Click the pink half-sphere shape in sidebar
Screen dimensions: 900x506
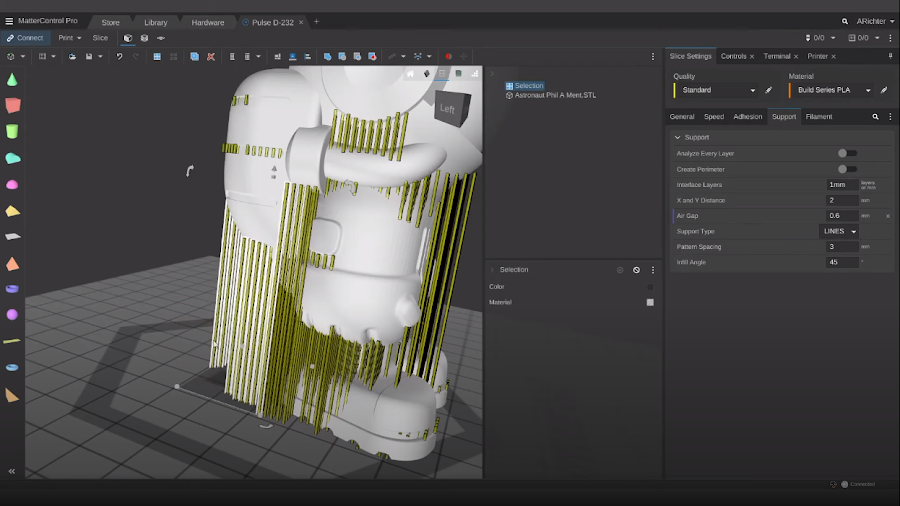[12, 184]
